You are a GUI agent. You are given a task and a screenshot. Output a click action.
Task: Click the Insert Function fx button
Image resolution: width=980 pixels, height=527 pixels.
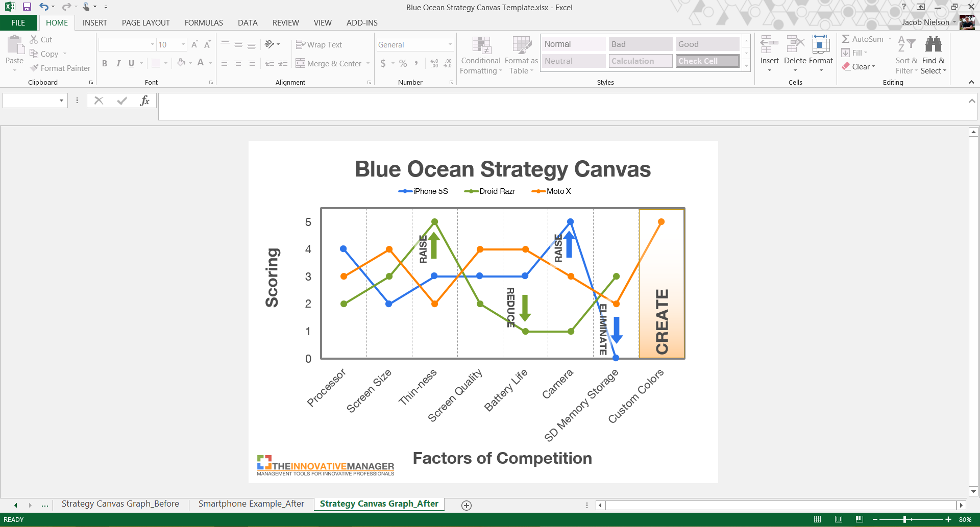point(144,101)
